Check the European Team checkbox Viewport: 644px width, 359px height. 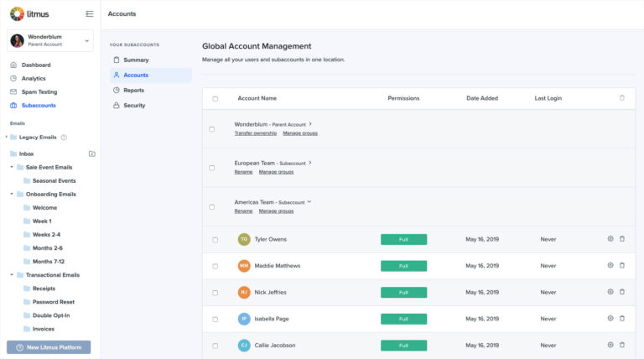[212, 168]
